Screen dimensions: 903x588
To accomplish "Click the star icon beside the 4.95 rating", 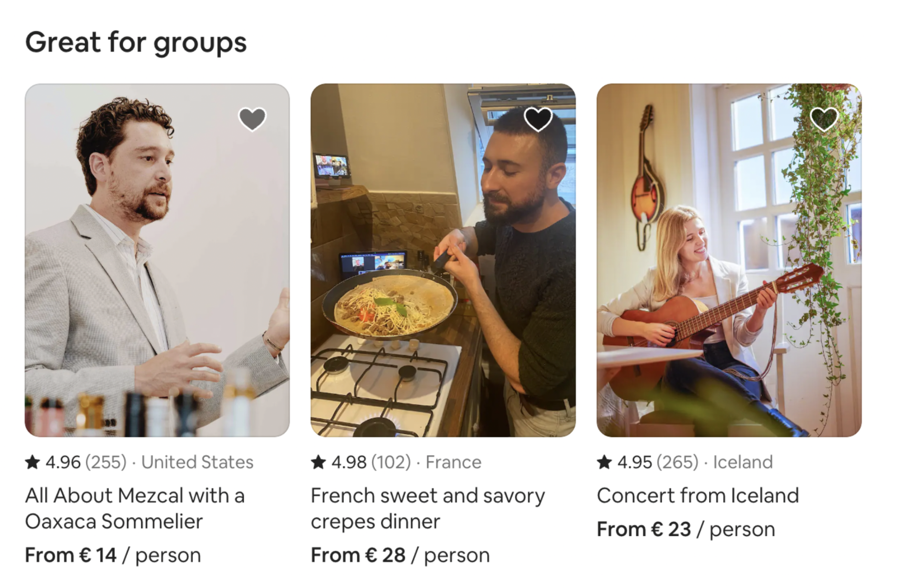I will [604, 462].
